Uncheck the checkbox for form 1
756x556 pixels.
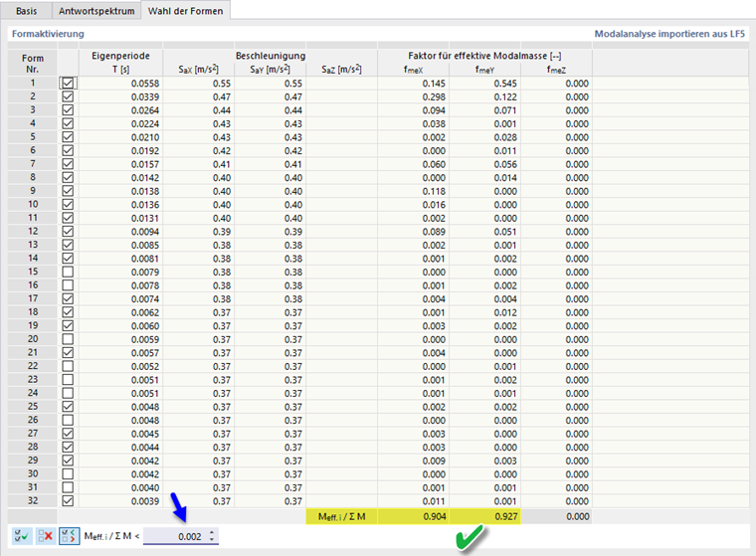click(68, 83)
